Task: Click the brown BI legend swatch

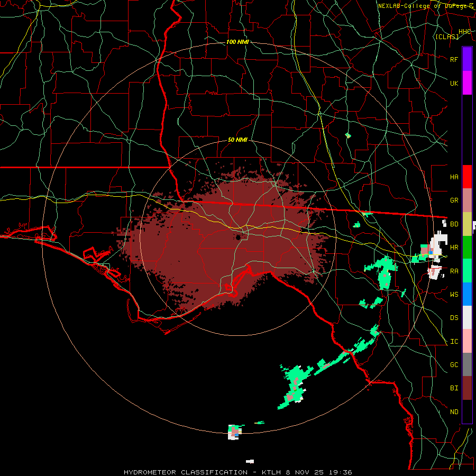Action: (467, 388)
